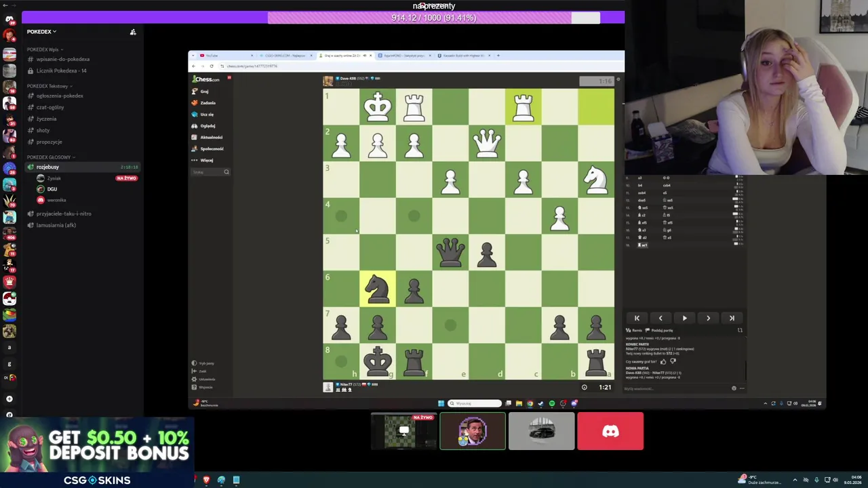Step back one move
The image size is (868, 488).
pos(660,318)
